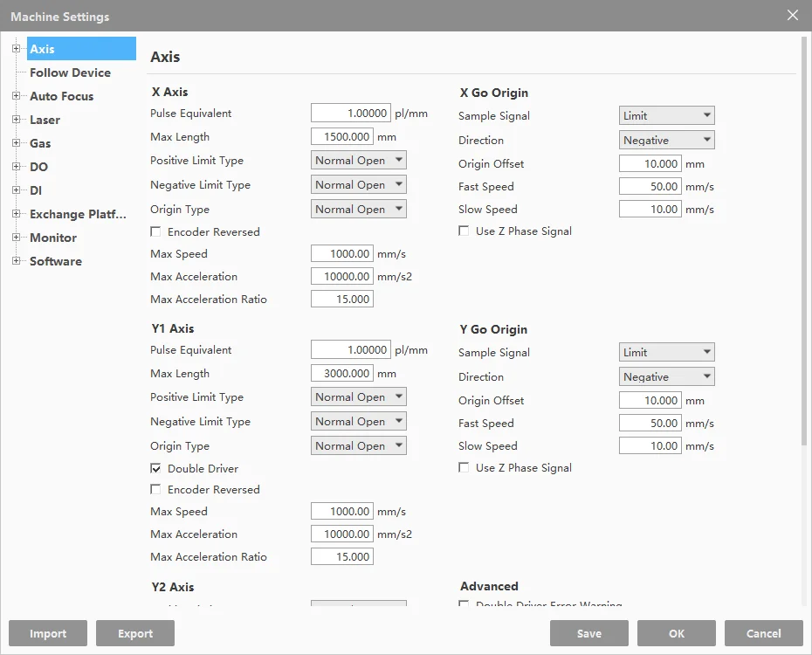This screenshot has height=655, width=812.
Task: Click the Y1 Axis Max Speed field
Action: [x=342, y=512]
